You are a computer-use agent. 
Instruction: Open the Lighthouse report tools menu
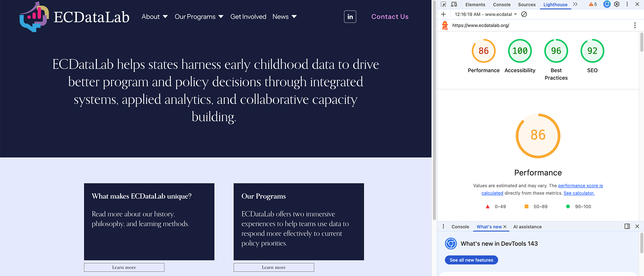click(635, 25)
